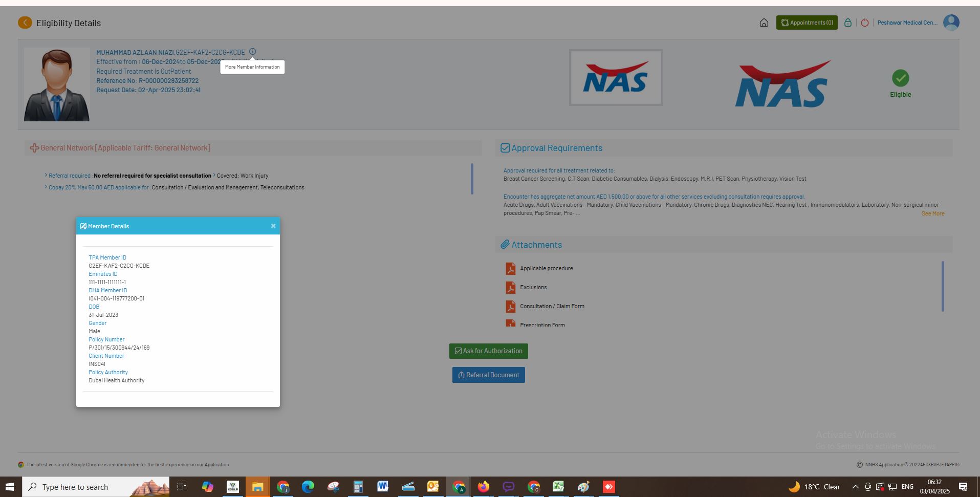Expand approval text with See More
Viewport: 980px width, 497px height.
tap(933, 213)
